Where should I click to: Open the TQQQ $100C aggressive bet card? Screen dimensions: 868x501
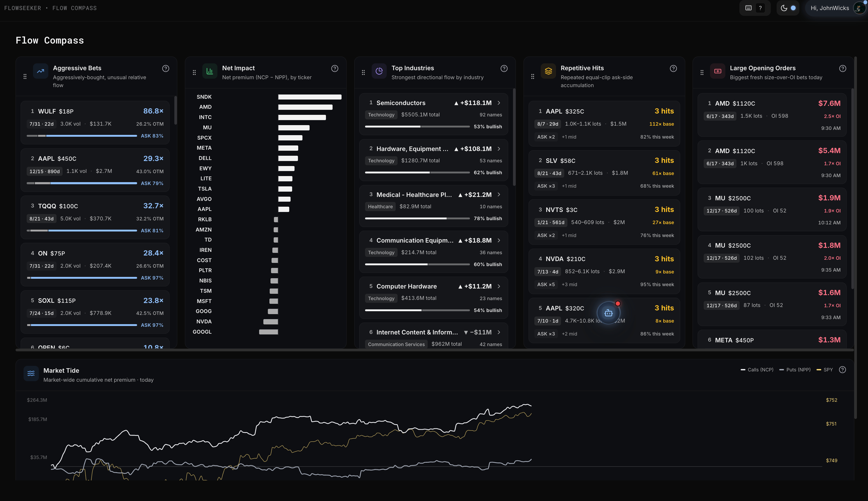95,218
